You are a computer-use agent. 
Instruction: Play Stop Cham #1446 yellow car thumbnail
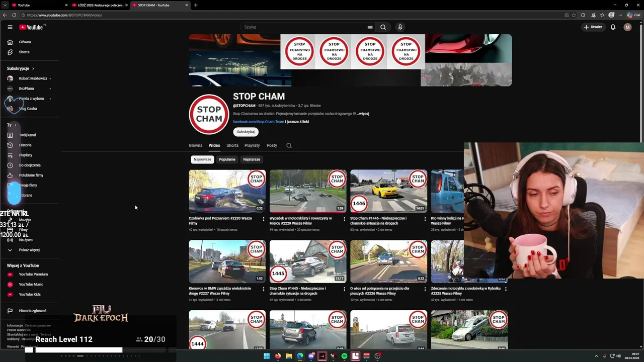(x=388, y=191)
